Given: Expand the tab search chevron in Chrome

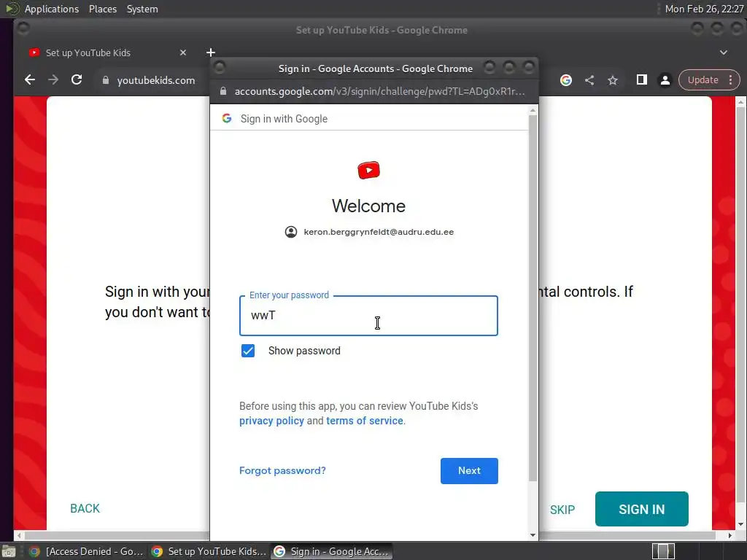Looking at the screenshot, I should (723, 52).
